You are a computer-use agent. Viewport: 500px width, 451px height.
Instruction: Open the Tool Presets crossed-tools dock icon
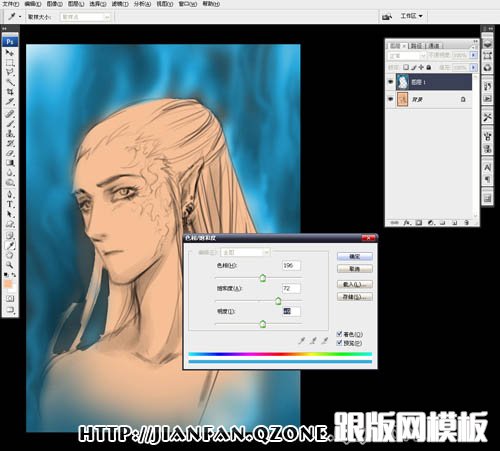click(x=487, y=117)
